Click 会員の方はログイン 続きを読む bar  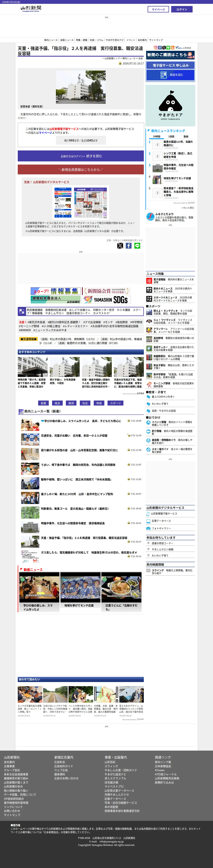(81, 156)
